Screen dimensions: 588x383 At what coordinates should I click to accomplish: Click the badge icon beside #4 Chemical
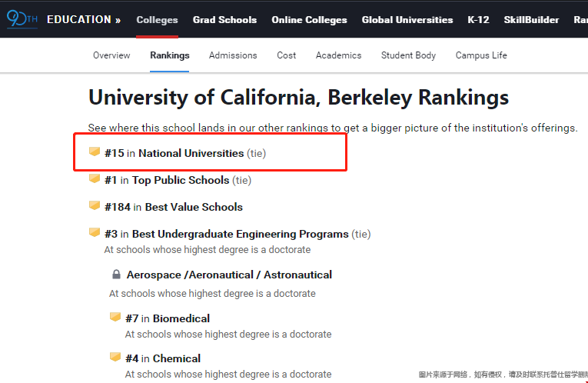tap(115, 357)
